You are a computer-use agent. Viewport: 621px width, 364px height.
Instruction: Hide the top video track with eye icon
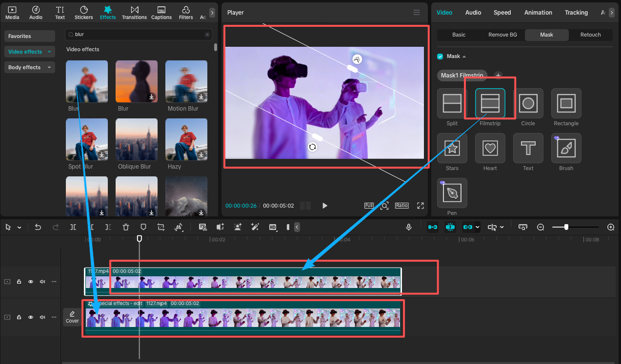pyautogui.click(x=31, y=282)
